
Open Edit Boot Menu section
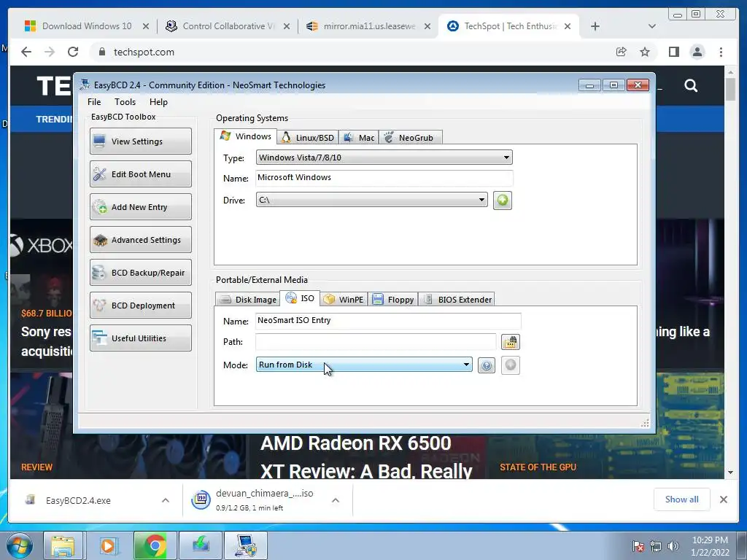[141, 174]
